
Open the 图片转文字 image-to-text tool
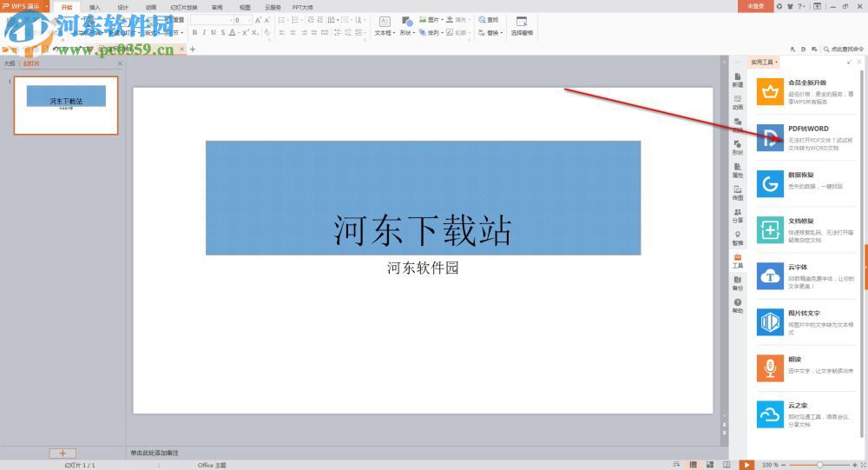pyautogui.click(x=806, y=322)
